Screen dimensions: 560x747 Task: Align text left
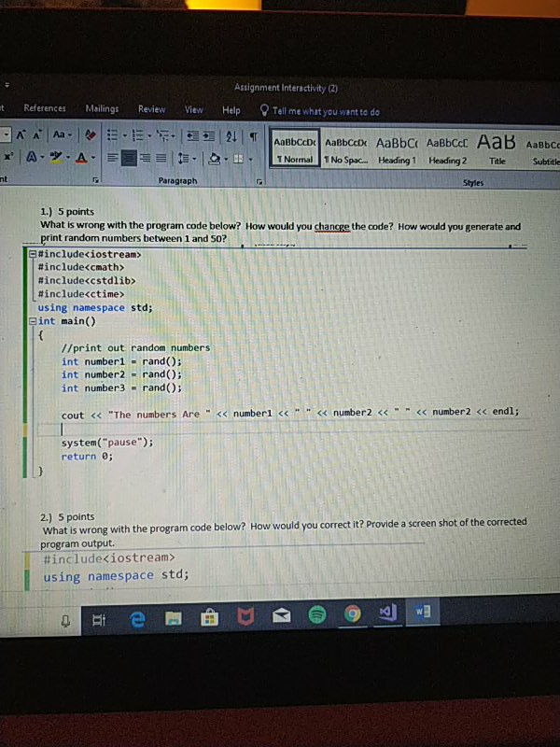click(x=112, y=157)
